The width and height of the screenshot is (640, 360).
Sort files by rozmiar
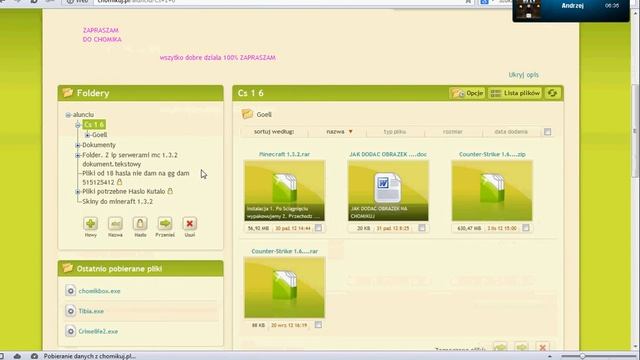[453, 132]
